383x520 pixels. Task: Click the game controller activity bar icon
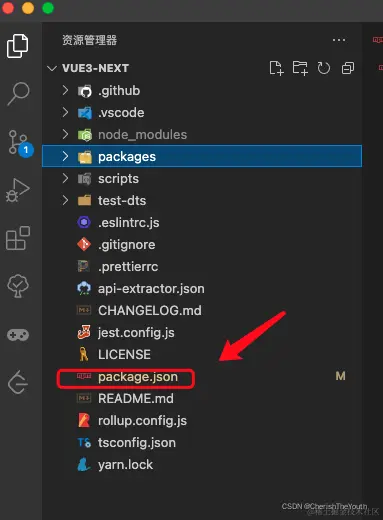coord(18,335)
